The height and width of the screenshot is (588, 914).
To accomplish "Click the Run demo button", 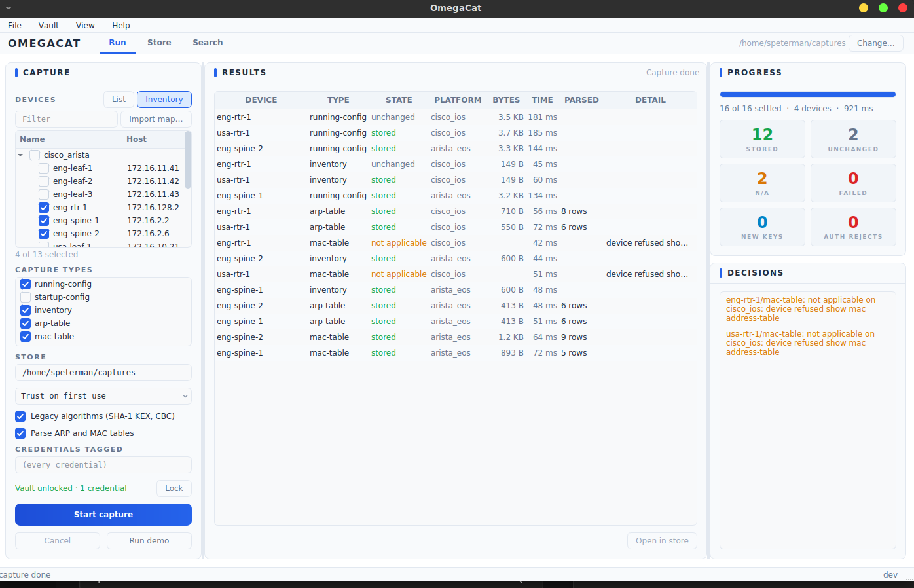I will tap(149, 541).
